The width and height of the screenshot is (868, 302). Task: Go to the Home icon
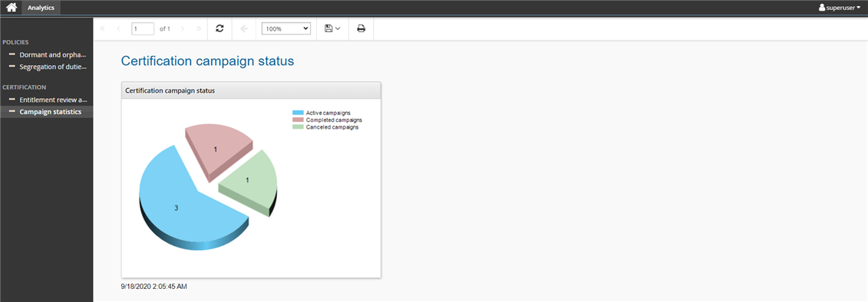coord(11,8)
